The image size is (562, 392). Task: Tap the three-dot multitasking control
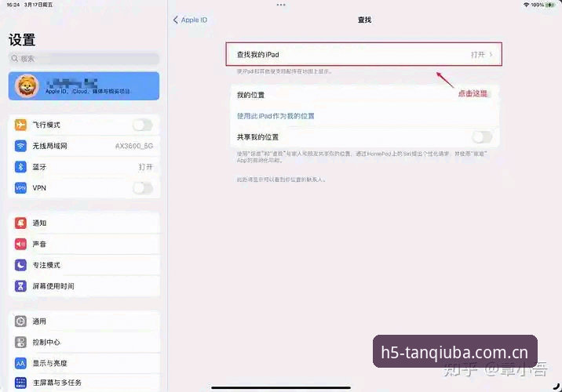click(x=281, y=5)
